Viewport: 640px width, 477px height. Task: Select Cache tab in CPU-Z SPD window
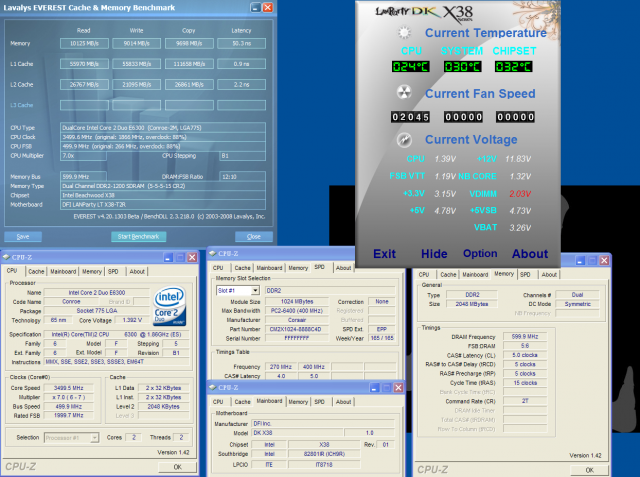pos(242,268)
